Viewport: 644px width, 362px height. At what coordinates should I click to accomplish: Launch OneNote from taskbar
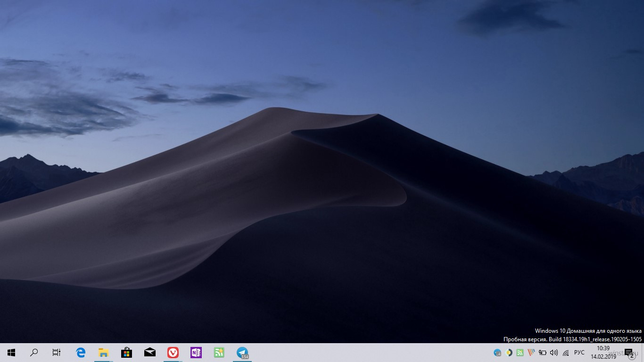click(x=196, y=352)
